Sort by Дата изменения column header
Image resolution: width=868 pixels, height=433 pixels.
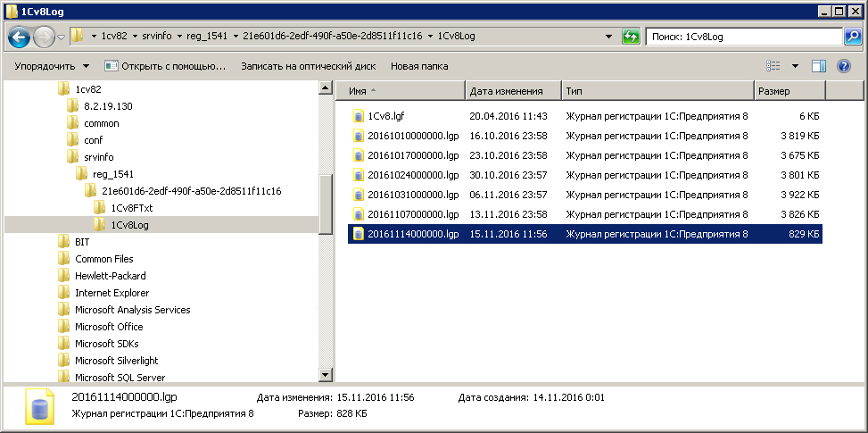[513, 91]
